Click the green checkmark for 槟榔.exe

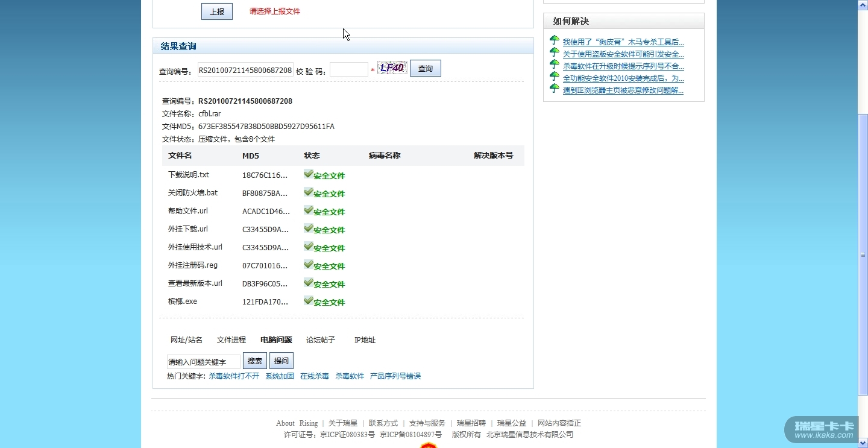click(x=308, y=301)
